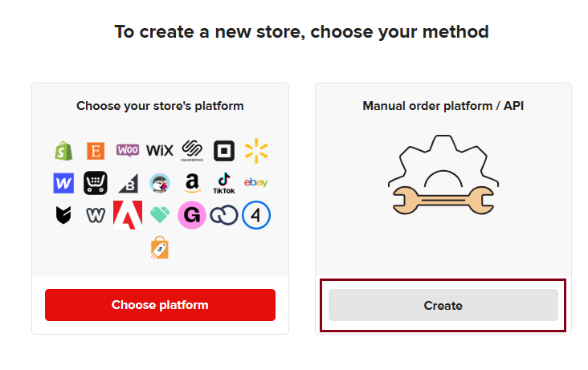
Task: Click the Create button for manual orders
Action: (443, 305)
